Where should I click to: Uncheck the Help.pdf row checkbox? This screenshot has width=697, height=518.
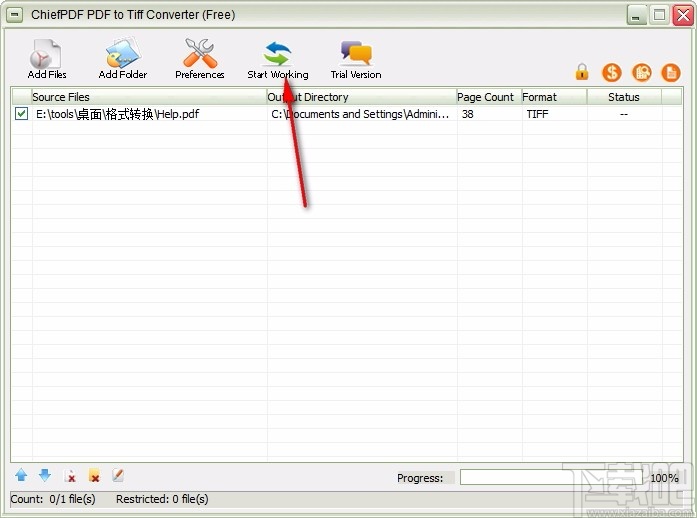(21, 114)
